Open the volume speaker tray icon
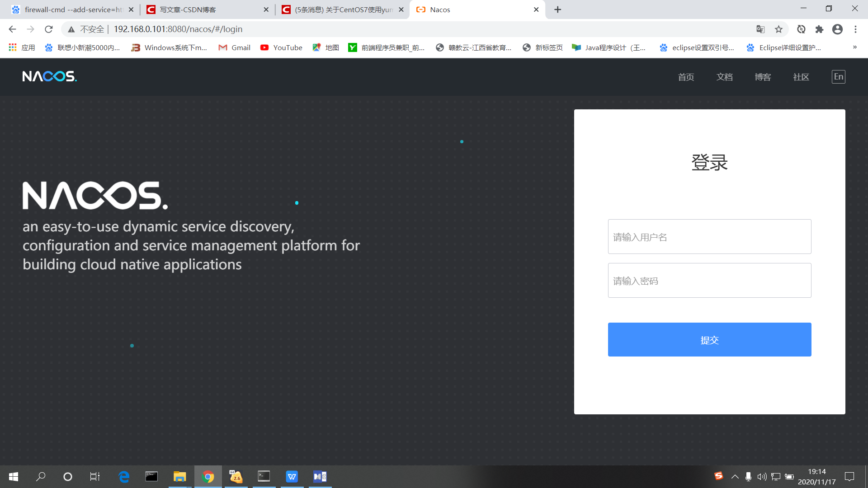 point(762,477)
